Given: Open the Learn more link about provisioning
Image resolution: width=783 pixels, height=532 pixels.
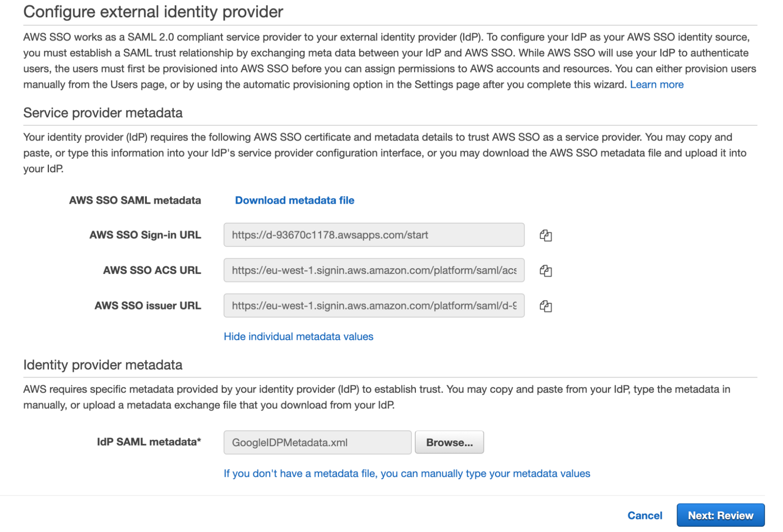Looking at the screenshot, I should point(656,84).
